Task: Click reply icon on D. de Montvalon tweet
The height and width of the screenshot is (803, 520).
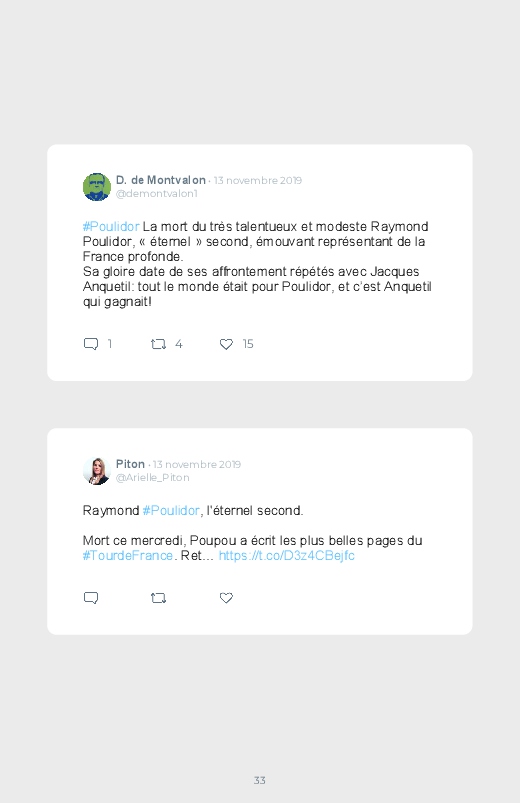Action: pos(91,344)
